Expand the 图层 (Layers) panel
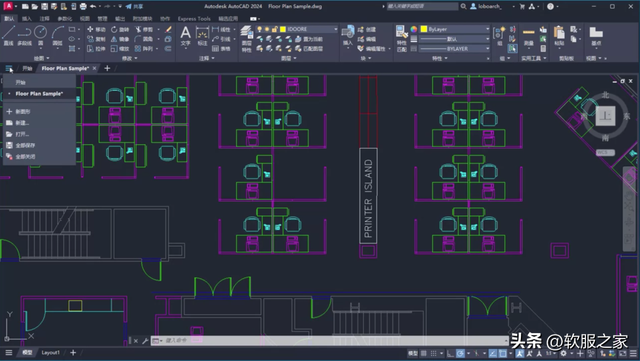Image resolution: width=640 pixels, height=361 pixels. click(x=288, y=58)
